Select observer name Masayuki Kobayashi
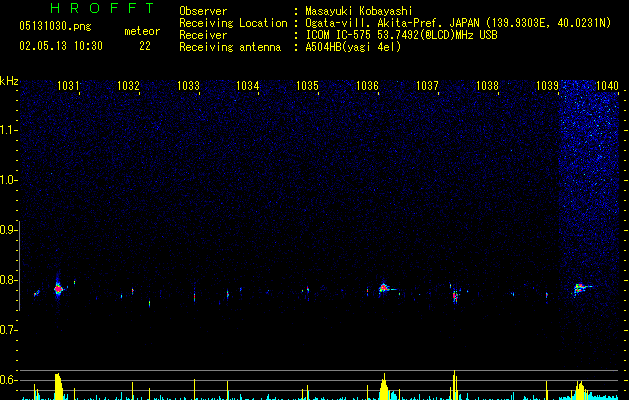 [359, 11]
